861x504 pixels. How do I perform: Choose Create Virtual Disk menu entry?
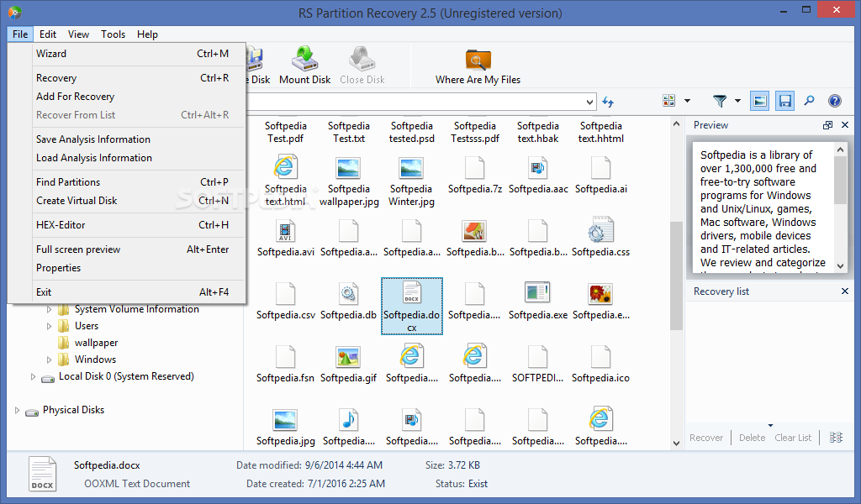[x=127, y=201]
